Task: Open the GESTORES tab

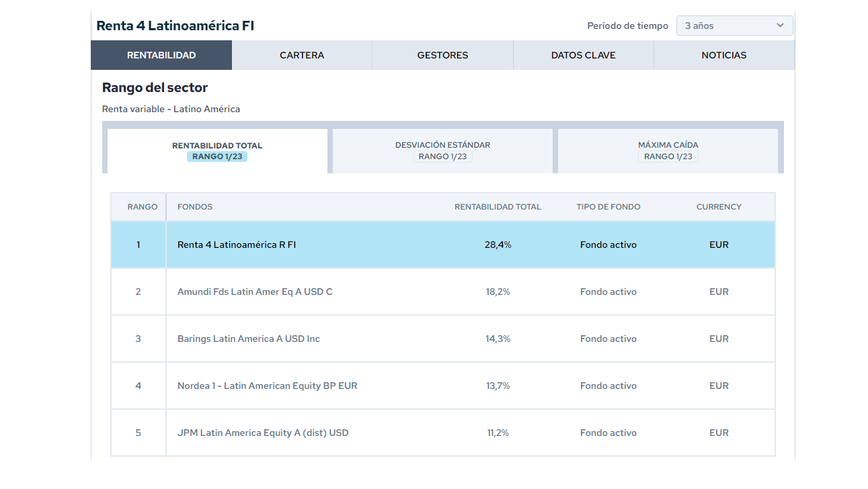Action: [x=442, y=55]
